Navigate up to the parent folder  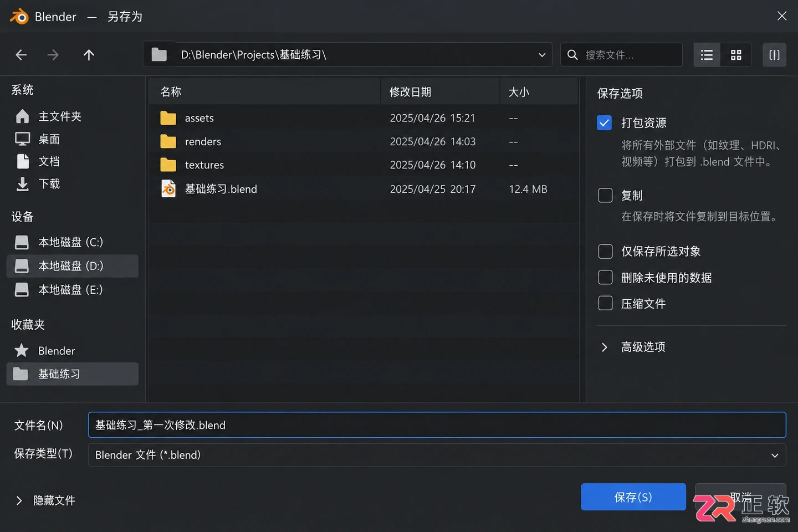click(x=89, y=55)
